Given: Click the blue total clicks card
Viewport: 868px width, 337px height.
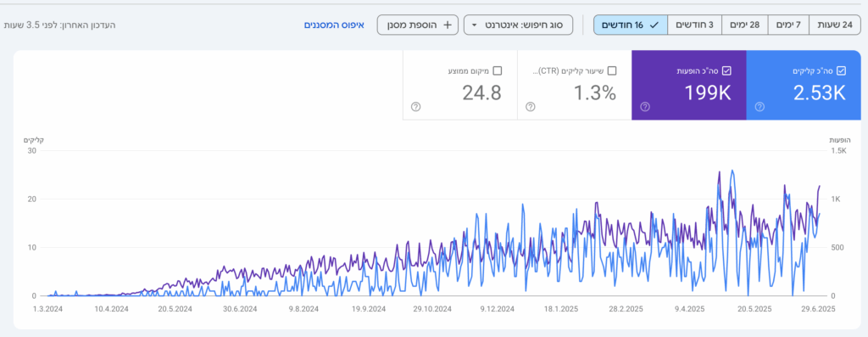Looking at the screenshot, I should 804,85.
